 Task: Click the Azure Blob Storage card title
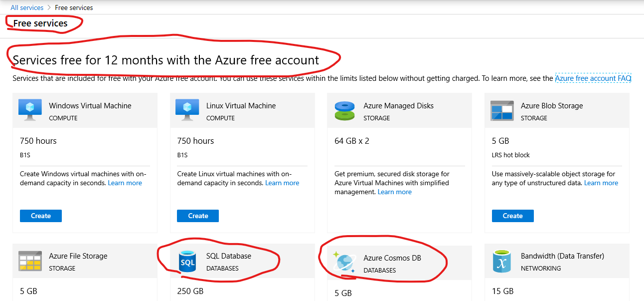552,106
